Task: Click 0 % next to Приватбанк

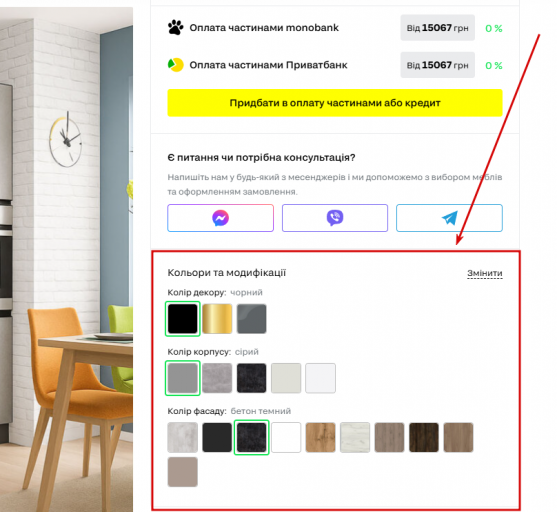Action: [494, 65]
